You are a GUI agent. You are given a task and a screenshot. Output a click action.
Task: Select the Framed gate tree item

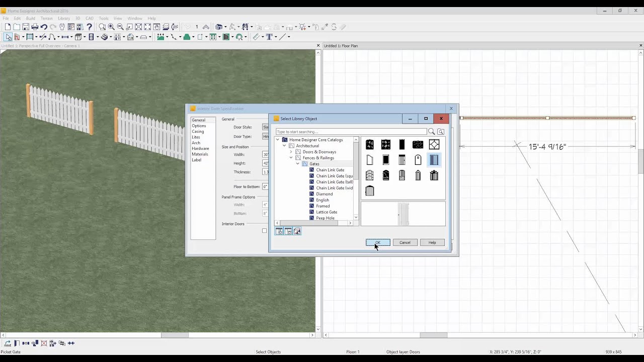[x=323, y=206]
